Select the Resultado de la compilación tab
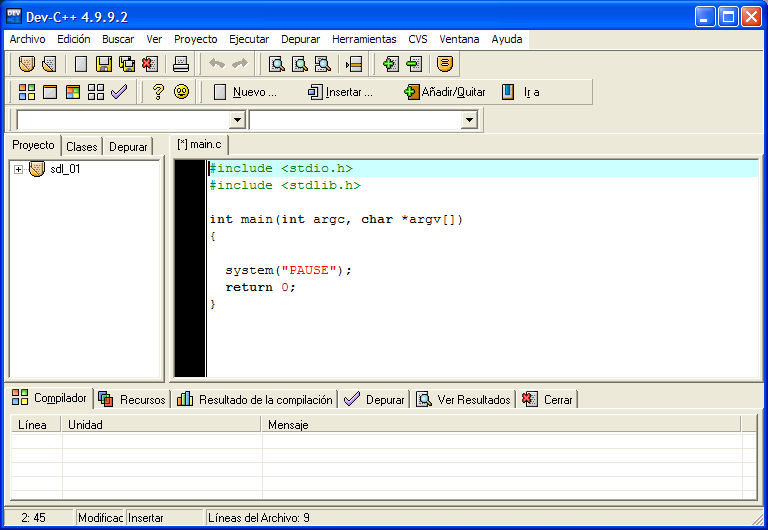Image resolution: width=768 pixels, height=530 pixels. click(254, 400)
